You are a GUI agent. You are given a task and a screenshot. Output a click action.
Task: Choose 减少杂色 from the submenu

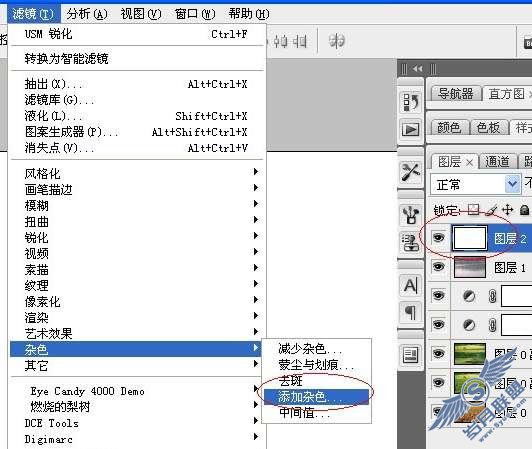(316, 349)
